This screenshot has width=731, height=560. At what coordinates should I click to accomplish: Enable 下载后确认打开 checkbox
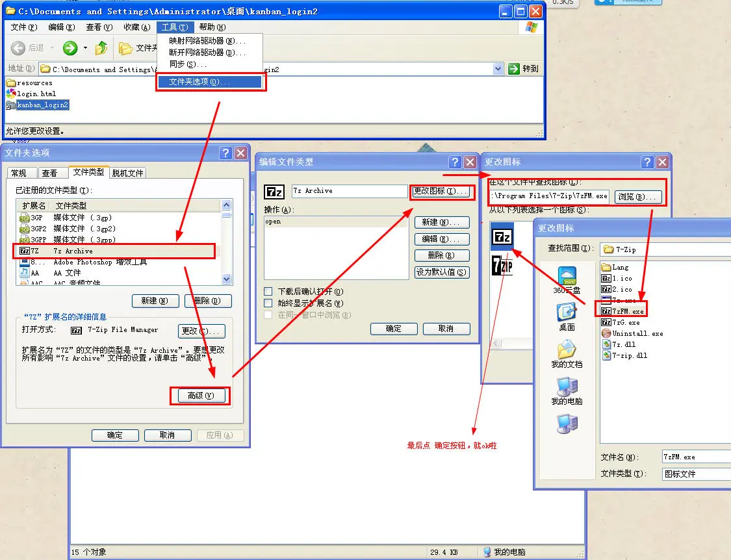(x=268, y=292)
